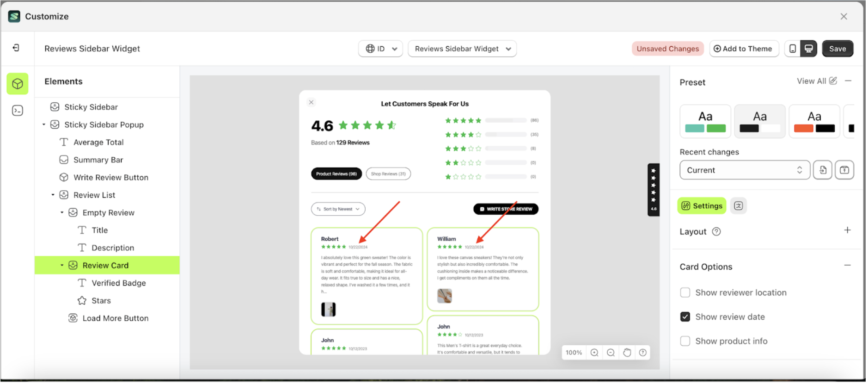
Task: Click the Add to Theme button
Action: coord(743,49)
